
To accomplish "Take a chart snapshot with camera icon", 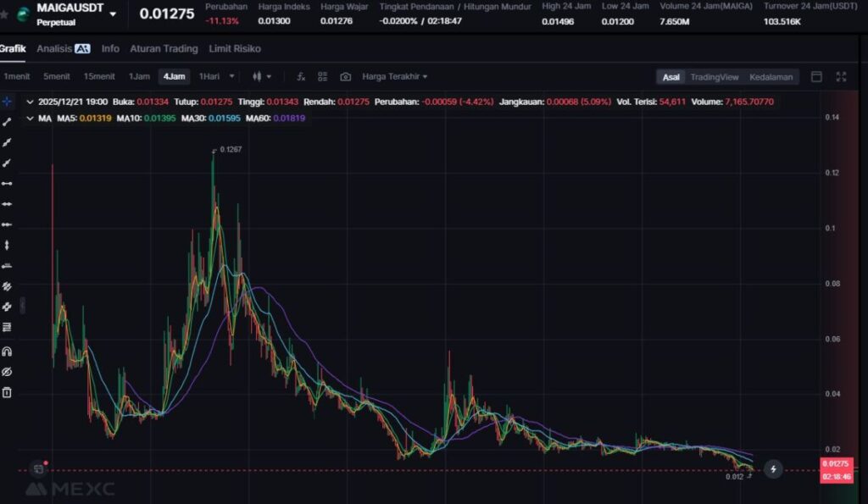I will (x=345, y=76).
